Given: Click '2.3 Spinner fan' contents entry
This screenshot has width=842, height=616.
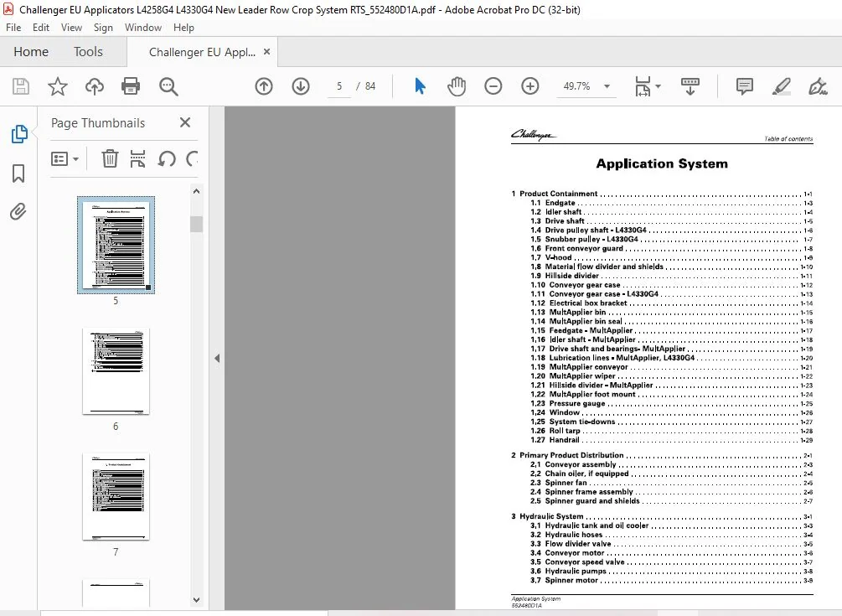Looking at the screenshot, I should click(x=671, y=482).
